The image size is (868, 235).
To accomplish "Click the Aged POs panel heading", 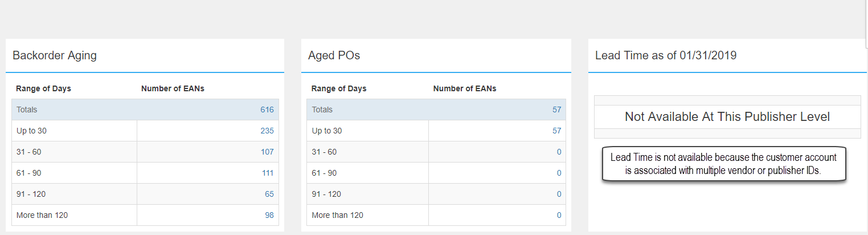I will (x=334, y=55).
